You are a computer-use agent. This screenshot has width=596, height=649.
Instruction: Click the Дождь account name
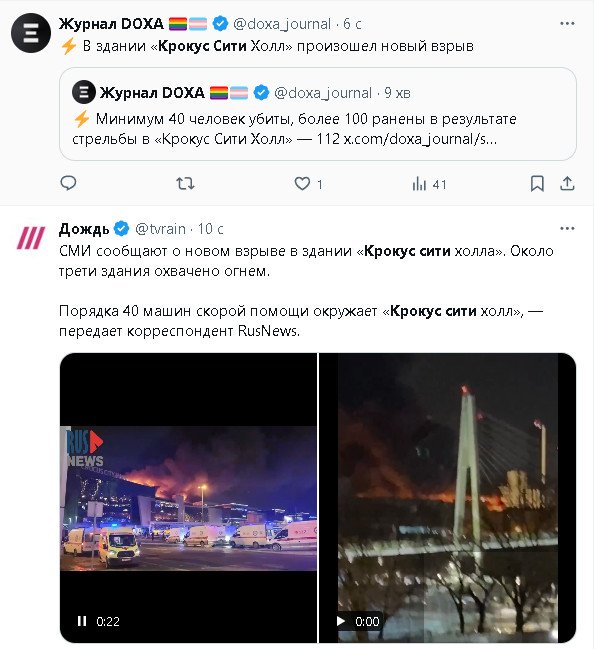[84, 229]
